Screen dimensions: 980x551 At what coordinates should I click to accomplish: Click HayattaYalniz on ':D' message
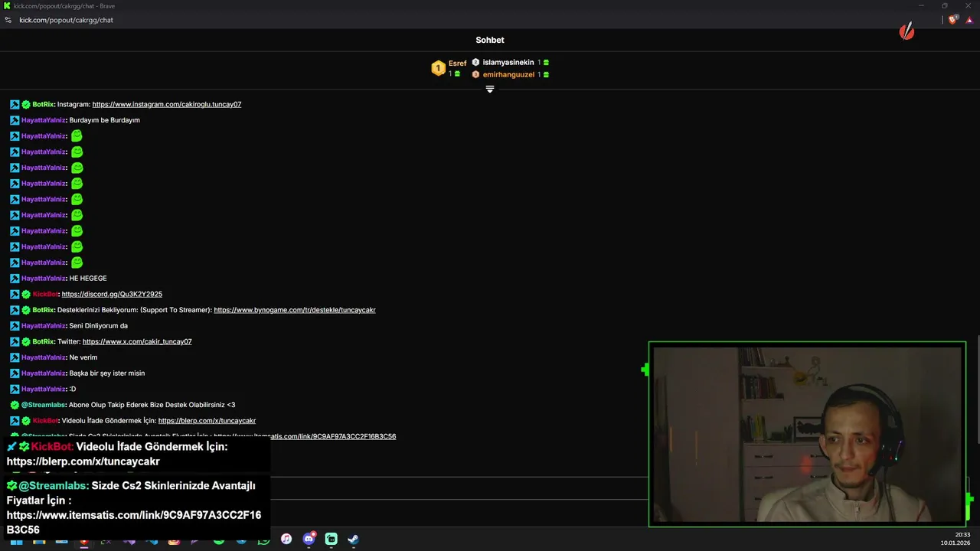click(44, 389)
